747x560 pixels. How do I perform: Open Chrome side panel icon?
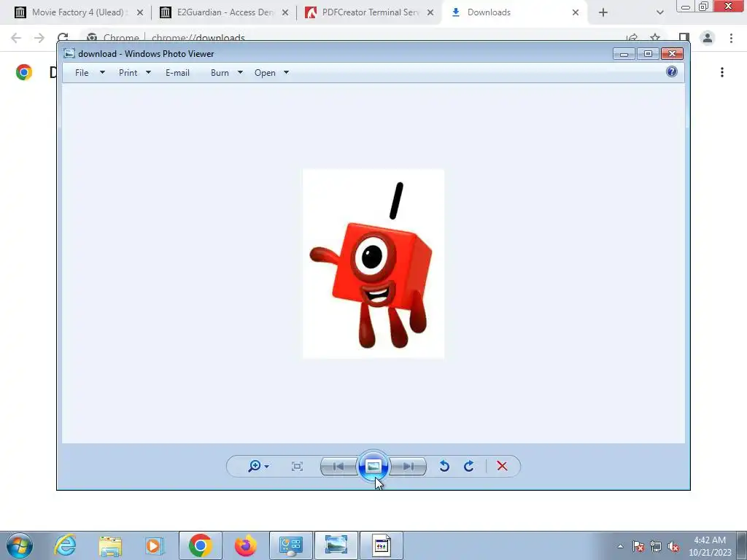684,38
